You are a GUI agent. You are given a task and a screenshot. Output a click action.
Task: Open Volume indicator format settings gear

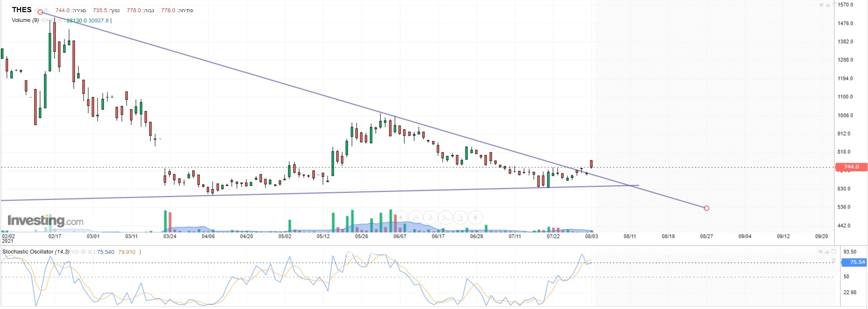[53, 20]
